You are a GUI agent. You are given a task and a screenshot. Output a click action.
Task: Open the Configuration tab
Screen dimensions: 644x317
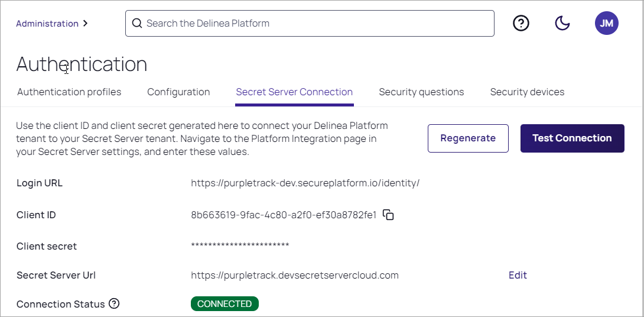tap(178, 92)
